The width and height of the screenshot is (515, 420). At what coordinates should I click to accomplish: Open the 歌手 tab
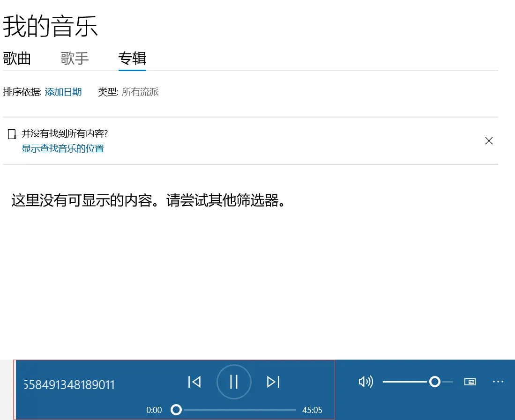(x=75, y=59)
